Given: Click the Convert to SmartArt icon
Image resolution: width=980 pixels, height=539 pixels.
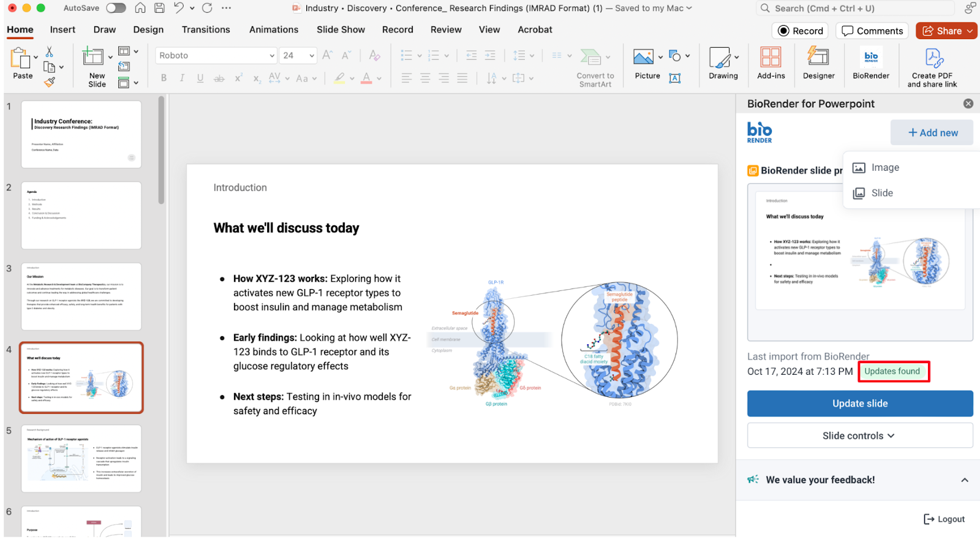Looking at the screenshot, I should point(591,58).
